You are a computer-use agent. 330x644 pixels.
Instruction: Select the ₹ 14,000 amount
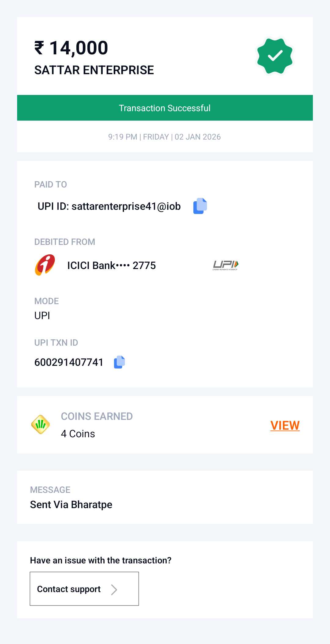point(71,48)
